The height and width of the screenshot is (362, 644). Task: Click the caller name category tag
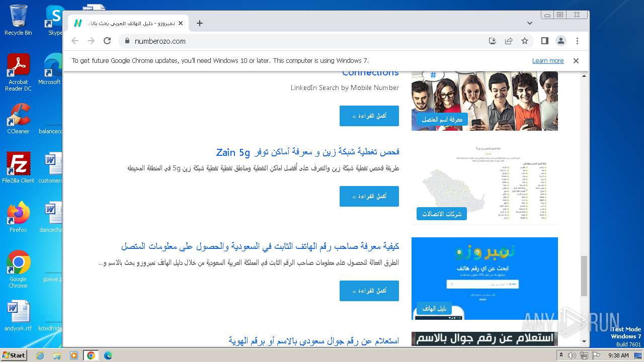(442, 119)
